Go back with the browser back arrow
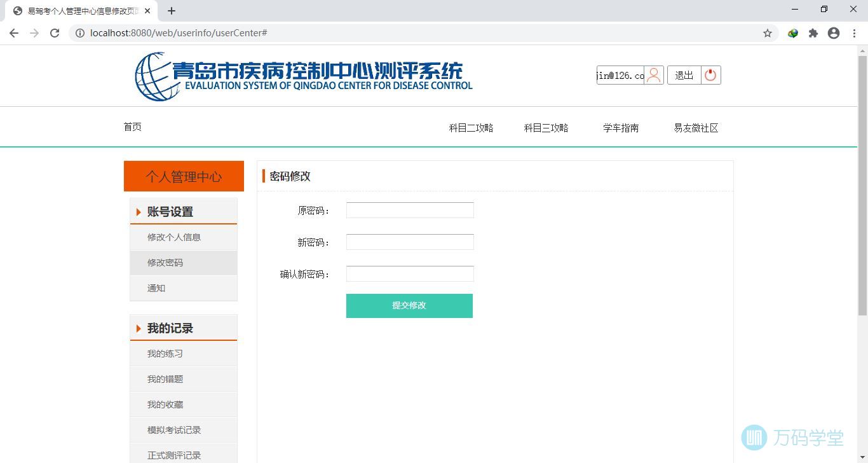 [x=14, y=33]
